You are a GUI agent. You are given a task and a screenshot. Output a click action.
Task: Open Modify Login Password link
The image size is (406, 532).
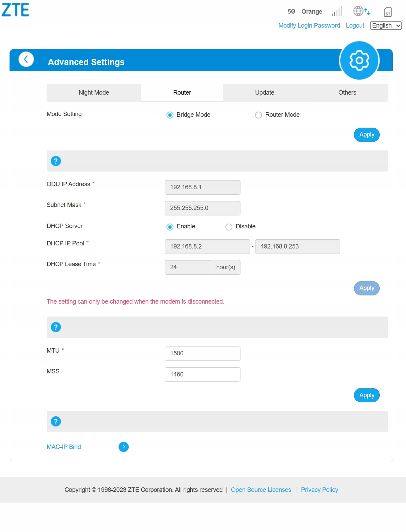tap(309, 26)
